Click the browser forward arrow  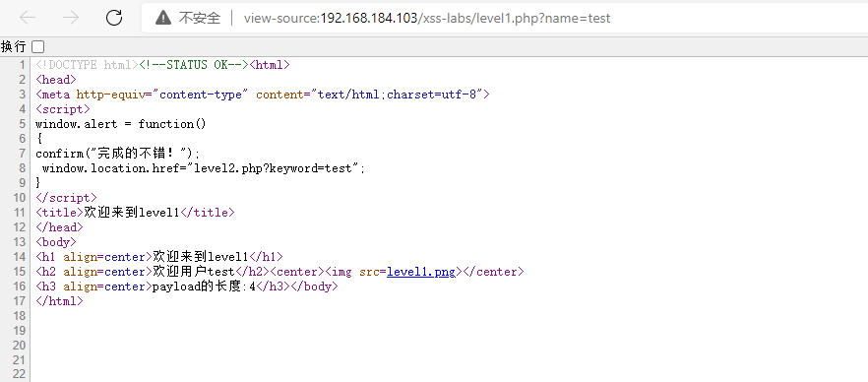pos(71,18)
